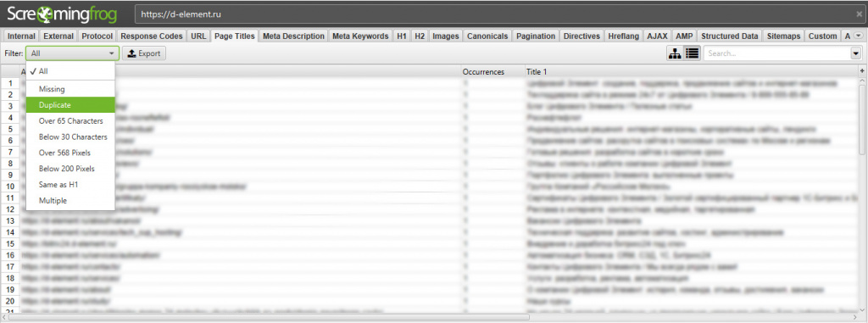Switch to tree view icon
Screen dimensions: 868x323
(674, 53)
